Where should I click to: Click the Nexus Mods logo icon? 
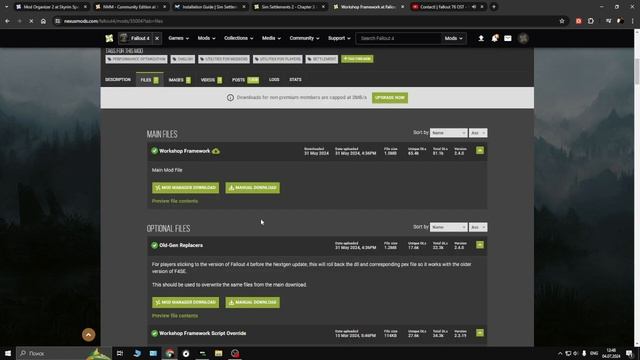point(109,38)
